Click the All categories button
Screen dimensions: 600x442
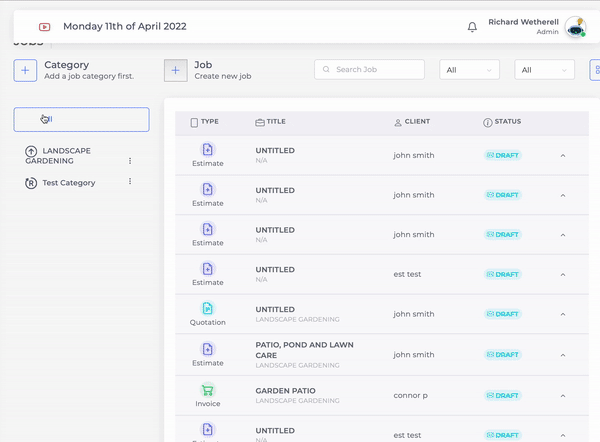click(81, 120)
